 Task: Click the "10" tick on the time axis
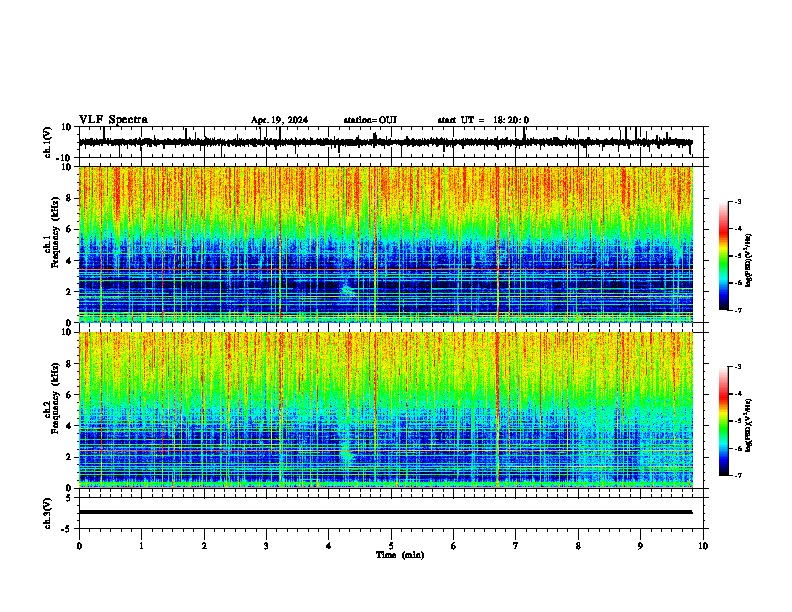(x=703, y=546)
